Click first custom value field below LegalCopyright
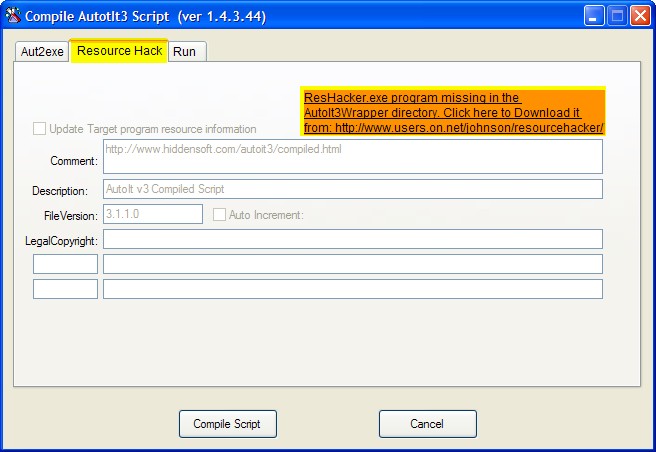The width and height of the screenshot is (656, 452). click(x=352, y=264)
